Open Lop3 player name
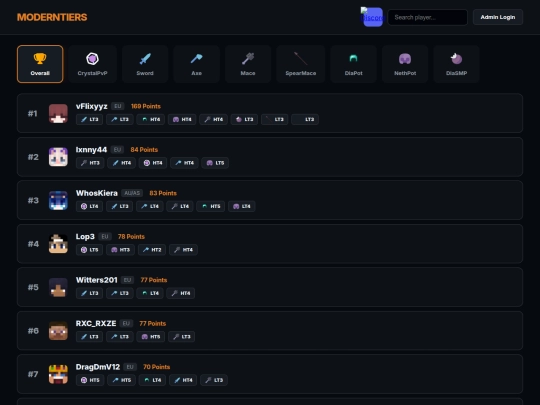 (85, 237)
